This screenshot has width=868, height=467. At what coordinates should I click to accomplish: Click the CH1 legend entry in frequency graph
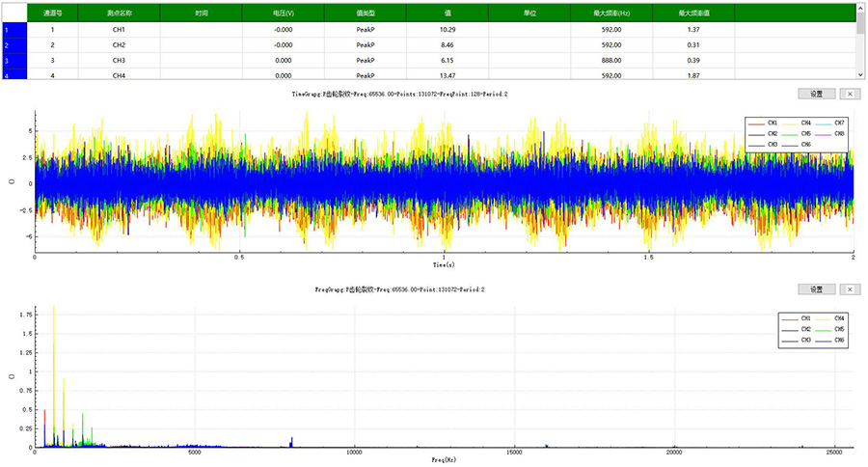797,318
